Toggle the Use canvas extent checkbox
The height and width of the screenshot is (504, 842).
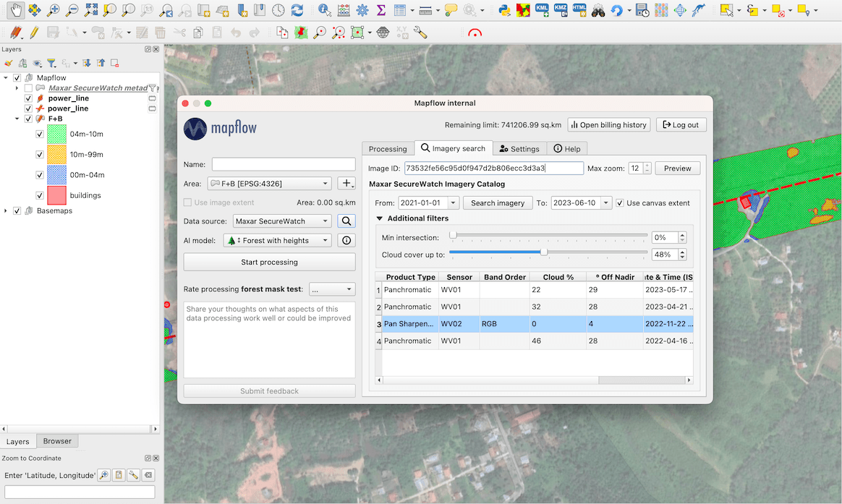[x=620, y=203]
